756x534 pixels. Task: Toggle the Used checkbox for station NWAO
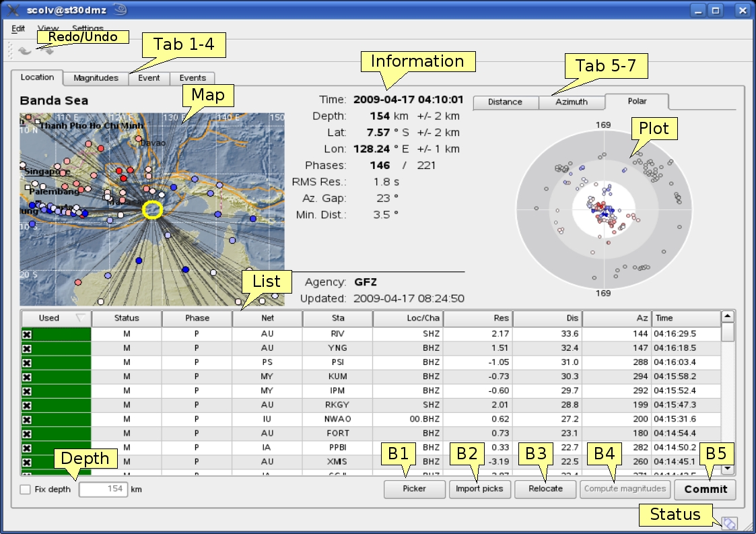(x=27, y=420)
